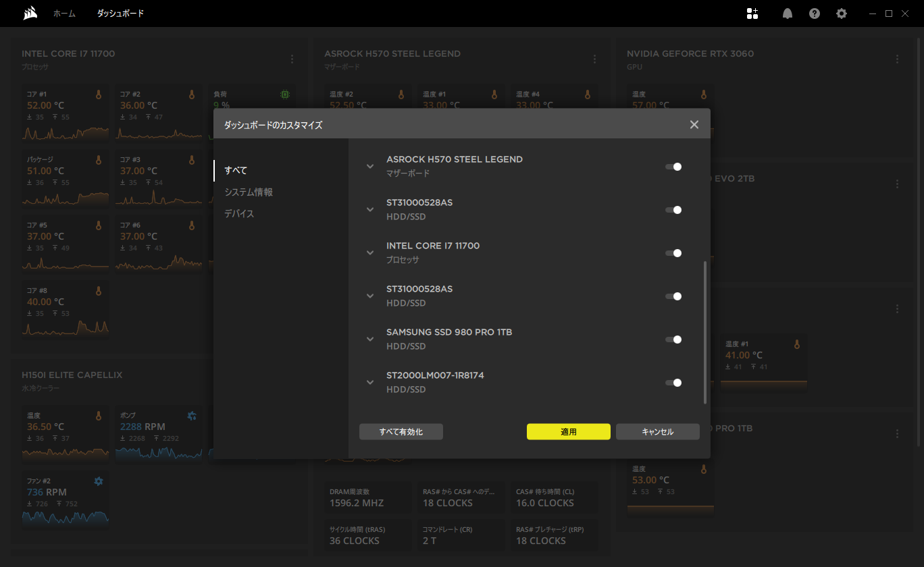Turn off the INTEL CORE I7 11700 switch
924x567 pixels.
(673, 253)
